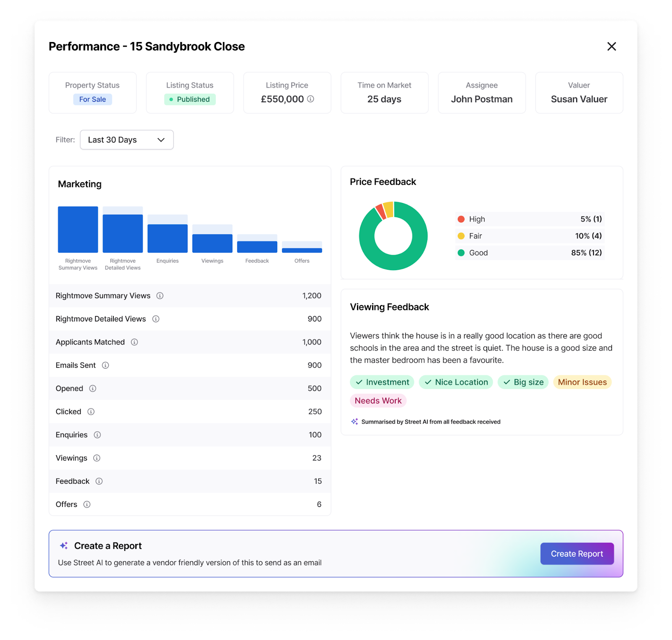The image size is (672, 640).
Task: Click the yellow Fair legend dot
Action: 461,236
